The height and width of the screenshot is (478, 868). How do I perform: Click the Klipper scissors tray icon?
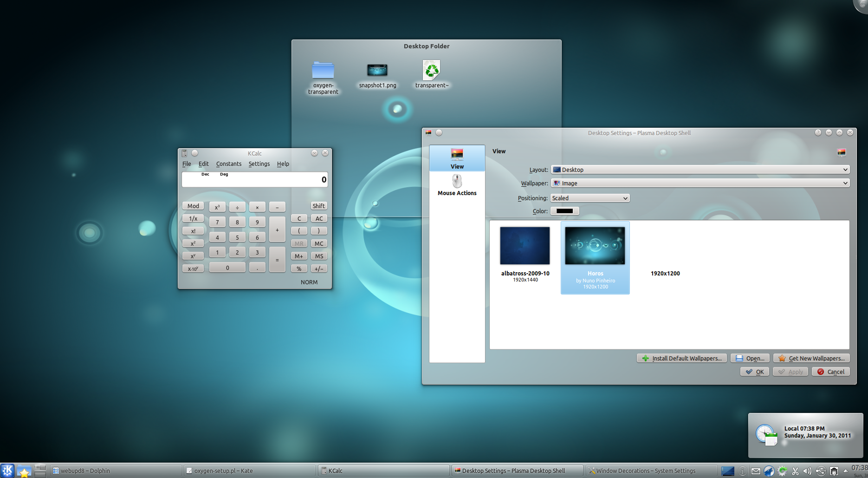point(795,471)
